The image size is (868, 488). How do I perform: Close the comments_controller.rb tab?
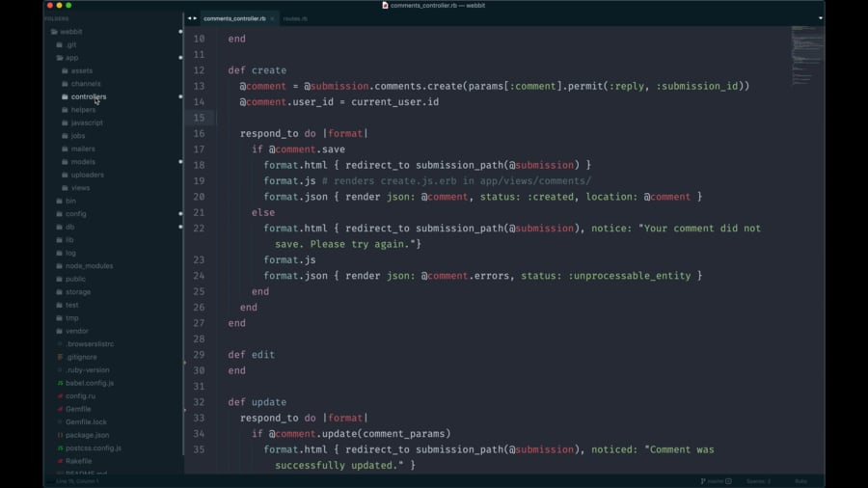pyautogui.click(x=272, y=19)
